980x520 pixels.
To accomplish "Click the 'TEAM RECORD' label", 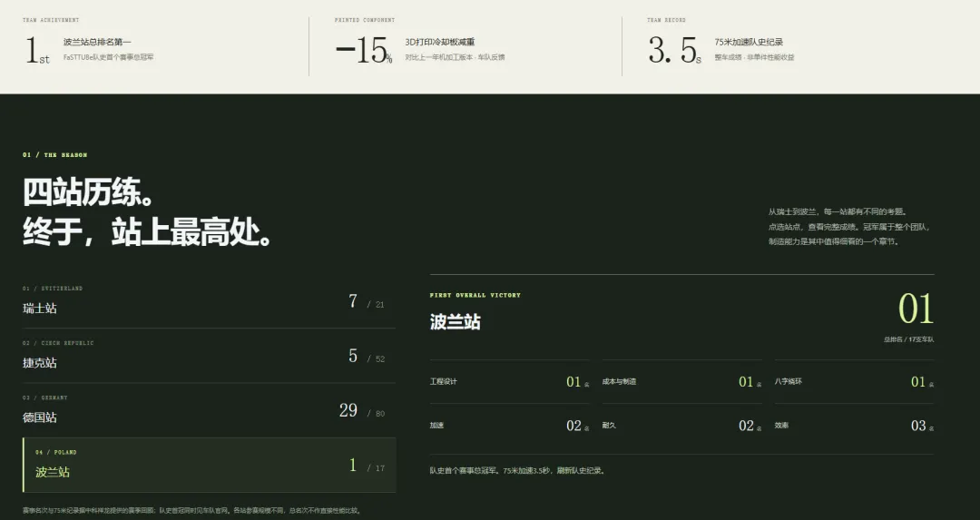I will pyautogui.click(x=666, y=20).
